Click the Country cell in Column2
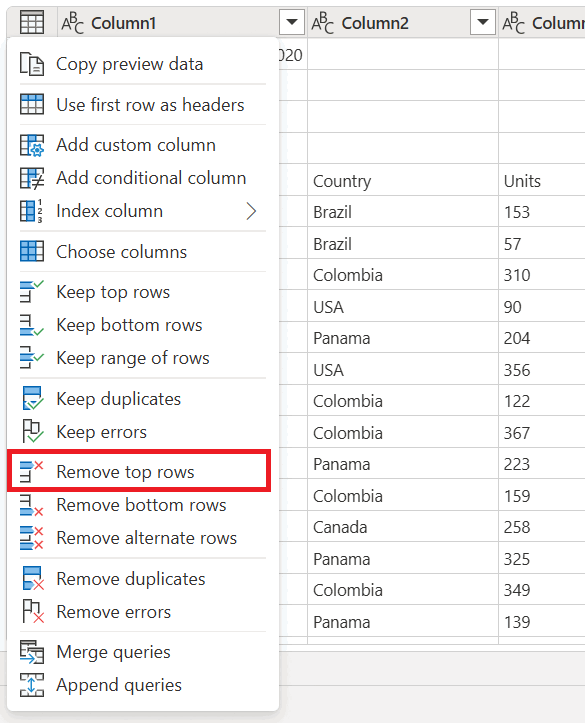585x723 pixels. (403, 181)
